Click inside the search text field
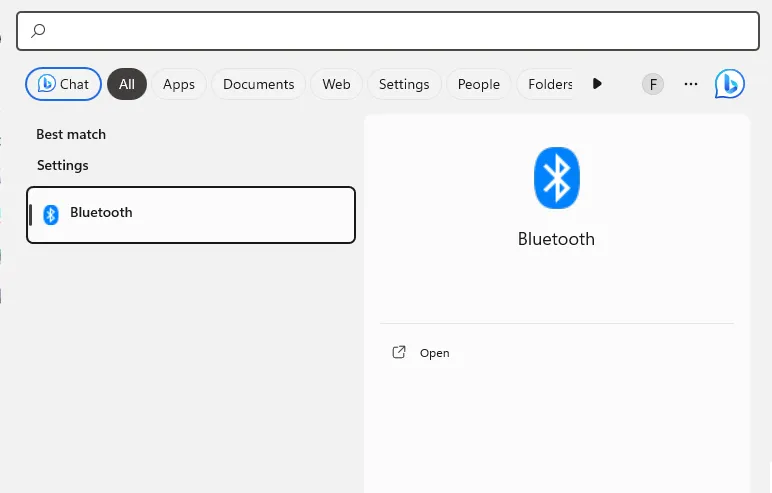772x493 pixels. (388, 31)
